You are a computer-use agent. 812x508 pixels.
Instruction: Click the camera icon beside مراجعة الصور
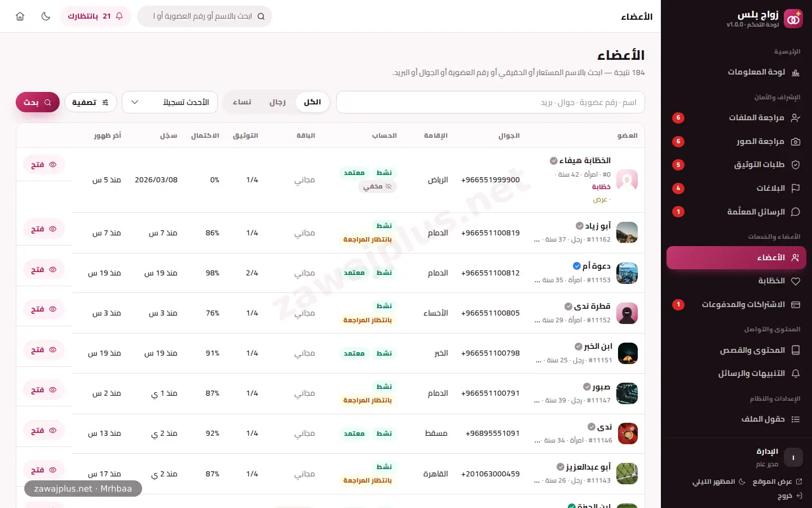coord(796,142)
